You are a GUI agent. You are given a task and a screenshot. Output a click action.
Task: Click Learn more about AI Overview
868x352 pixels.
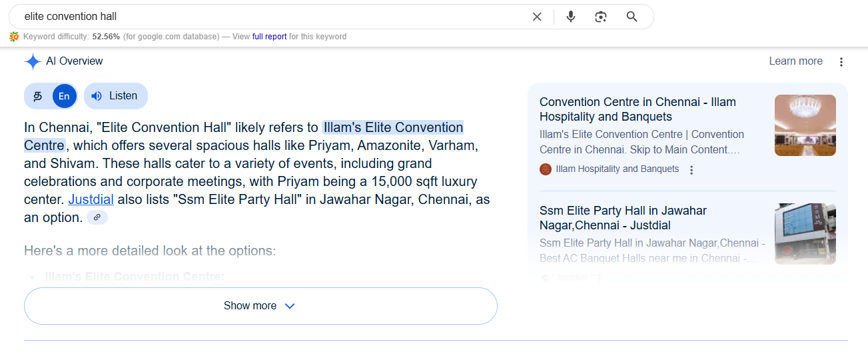tap(795, 61)
